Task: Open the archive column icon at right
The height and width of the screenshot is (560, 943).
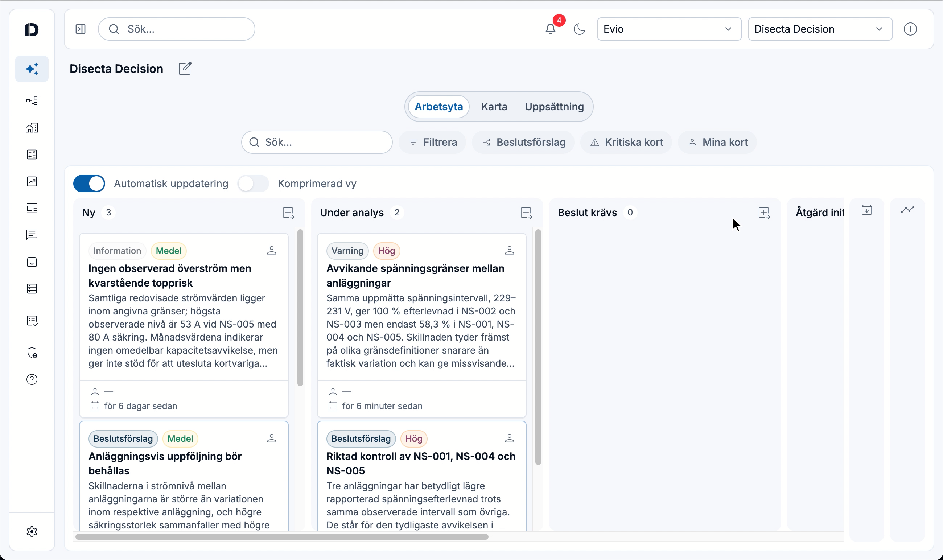Action: point(867,210)
